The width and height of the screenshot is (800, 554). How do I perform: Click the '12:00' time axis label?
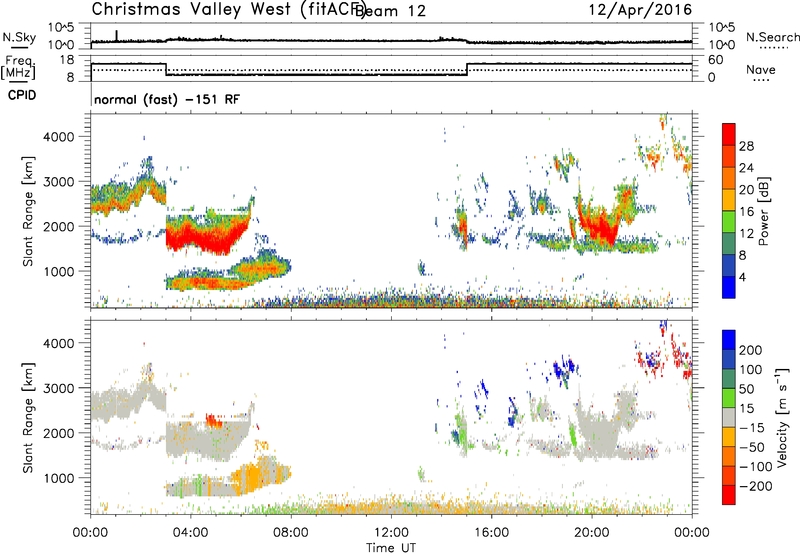click(391, 533)
